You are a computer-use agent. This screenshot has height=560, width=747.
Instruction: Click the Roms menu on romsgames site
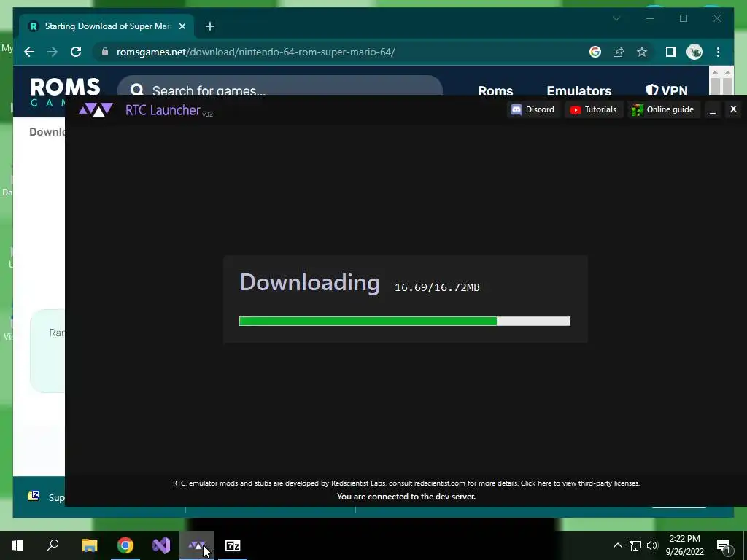[x=495, y=90]
